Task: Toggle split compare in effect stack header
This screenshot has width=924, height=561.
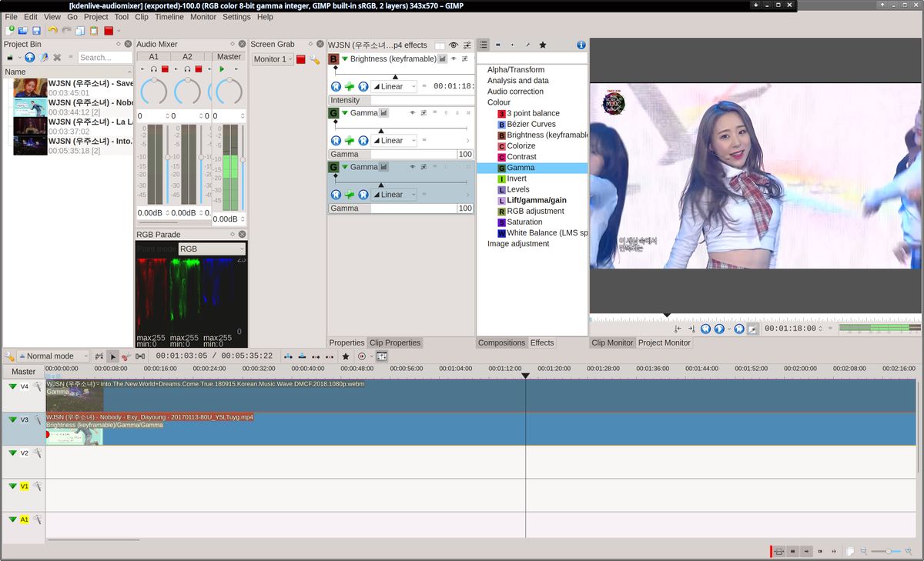Action: coord(440,45)
